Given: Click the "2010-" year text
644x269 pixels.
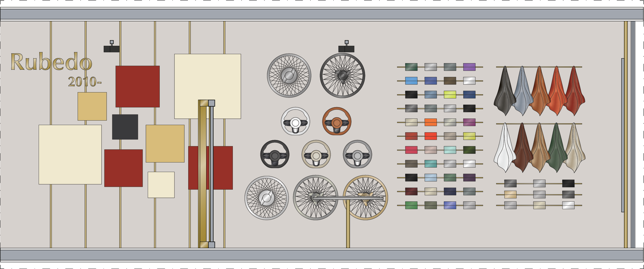Looking at the screenshot, I should 85,82.
